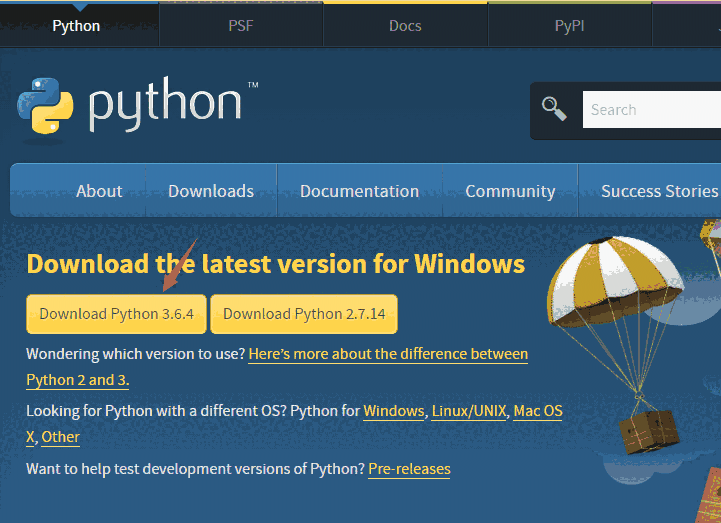Click the parachute with package illustration

(615, 345)
